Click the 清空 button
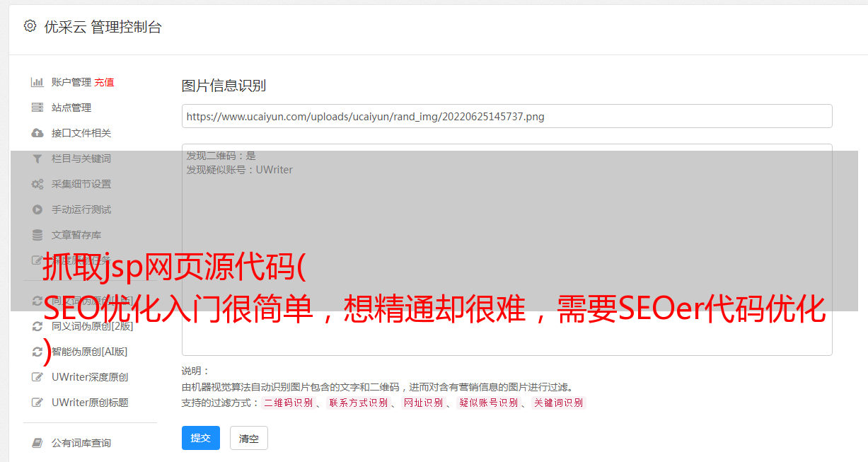868x462 pixels. [249, 439]
